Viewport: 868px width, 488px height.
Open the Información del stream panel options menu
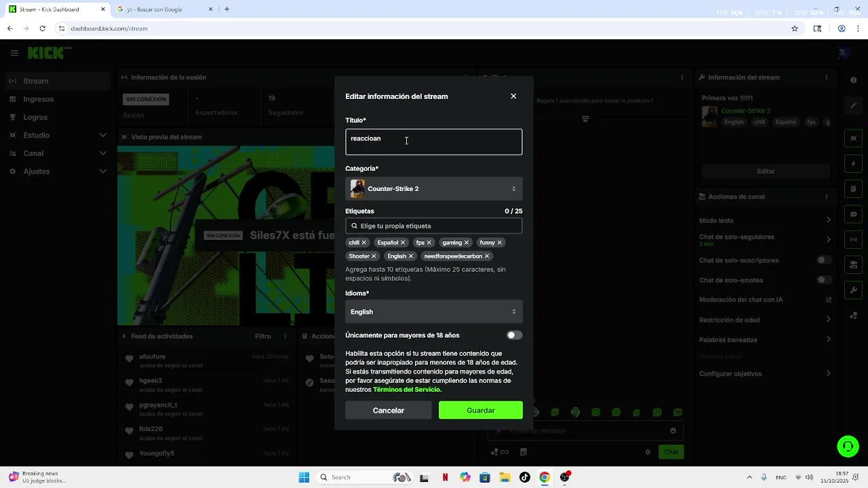pyautogui.click(x=827, y=77)
